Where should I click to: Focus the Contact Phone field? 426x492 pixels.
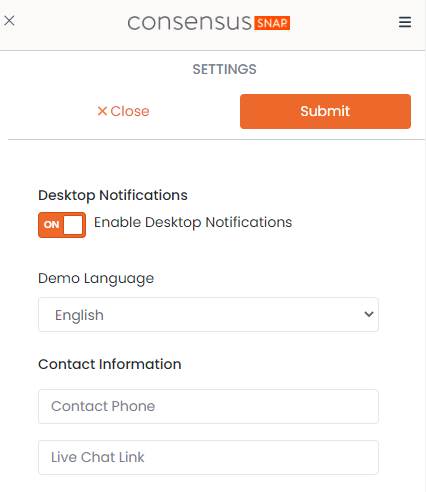click(x=208, y=406)
